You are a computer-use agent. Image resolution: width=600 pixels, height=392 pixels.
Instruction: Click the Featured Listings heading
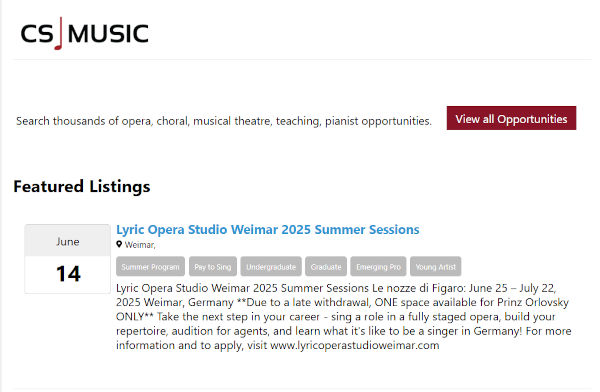tap(82, 187)
